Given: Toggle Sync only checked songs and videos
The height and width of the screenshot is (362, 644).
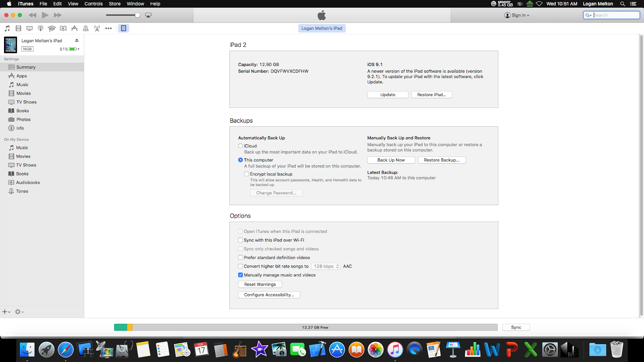Looking at the screenshot, I should [x=241, y=249].
